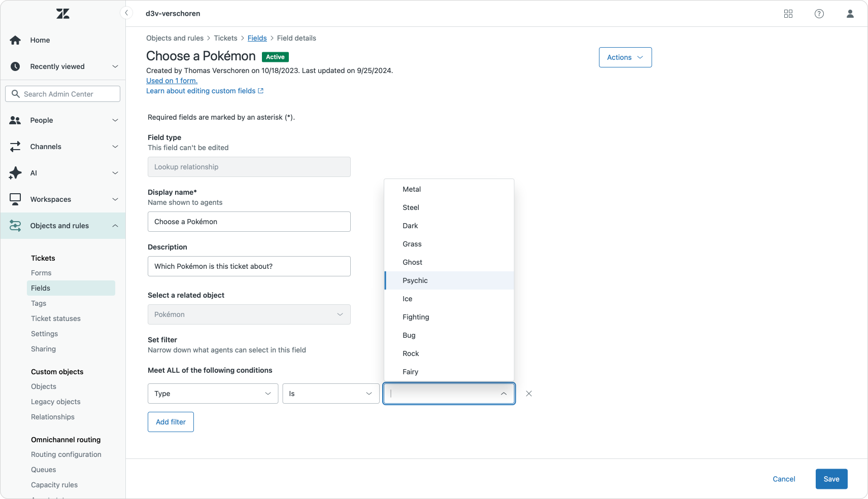This screenshot has height=499, width=868.
Task: Remove the Type filter condition with X
Action: (x=529, y=394)
